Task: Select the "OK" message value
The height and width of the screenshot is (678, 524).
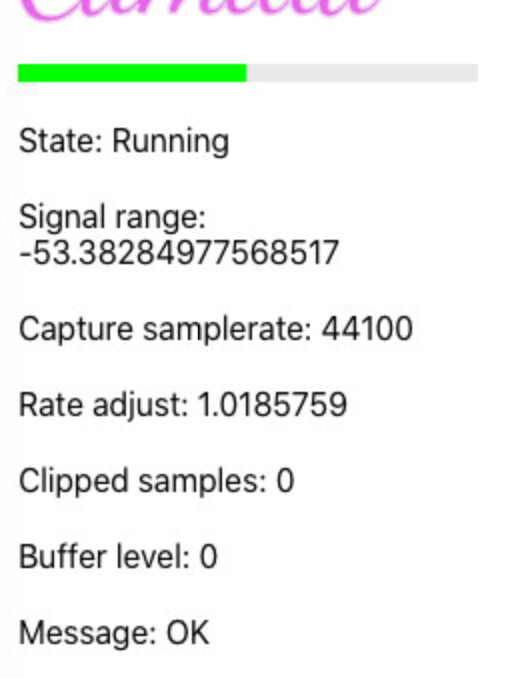Action: pos(188,633)
